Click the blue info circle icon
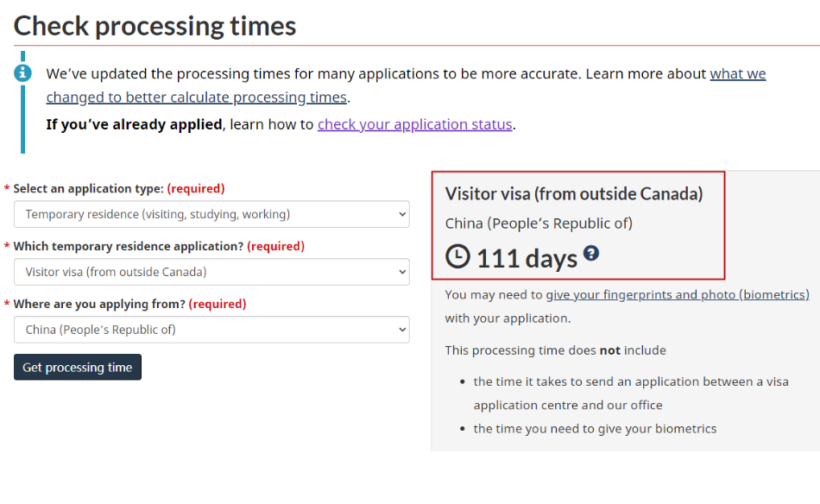Image resolution: width=820 pixels, height=504 pixels. [22, 72]
